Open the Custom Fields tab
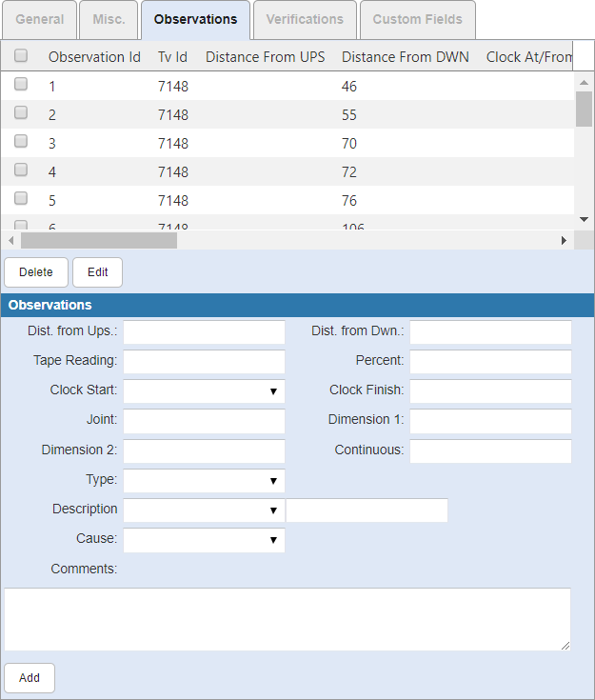The height and width of the screenshot is (700, 595). [417, 20]
